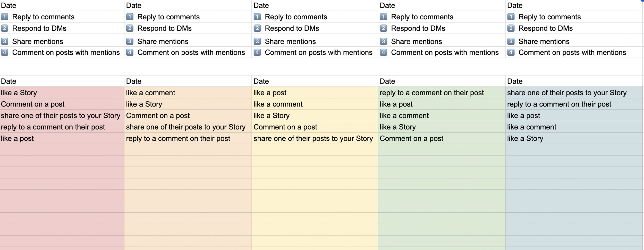The image size is (644, 250).
Task: Click 'reply to a comment' cell in pink column
Action: tap(62, 127)
